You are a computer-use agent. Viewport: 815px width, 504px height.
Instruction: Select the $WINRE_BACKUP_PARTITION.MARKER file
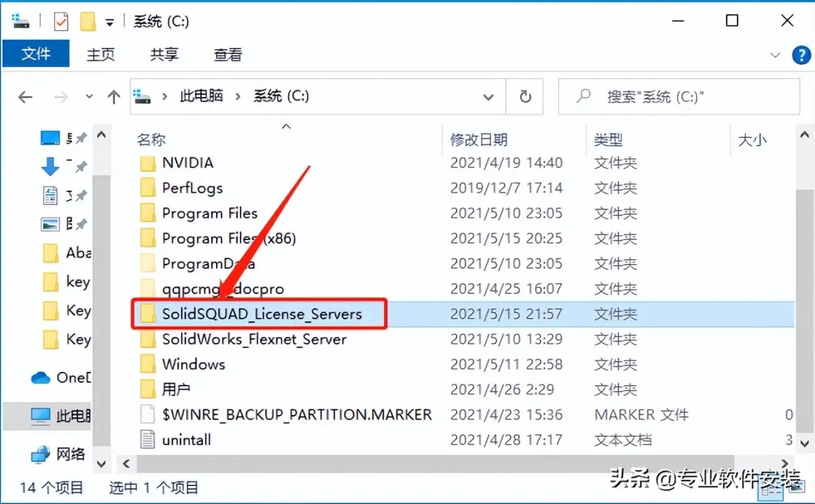click(297, 414)
